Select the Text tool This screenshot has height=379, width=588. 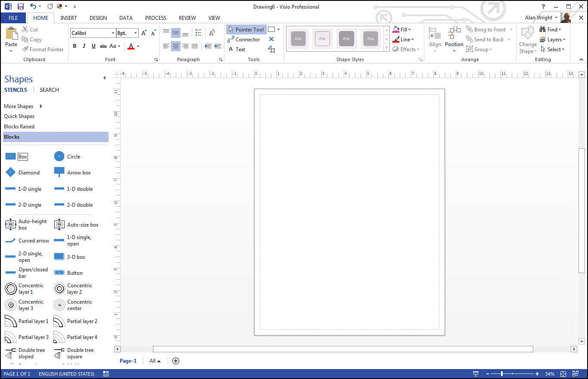[236, 49]
